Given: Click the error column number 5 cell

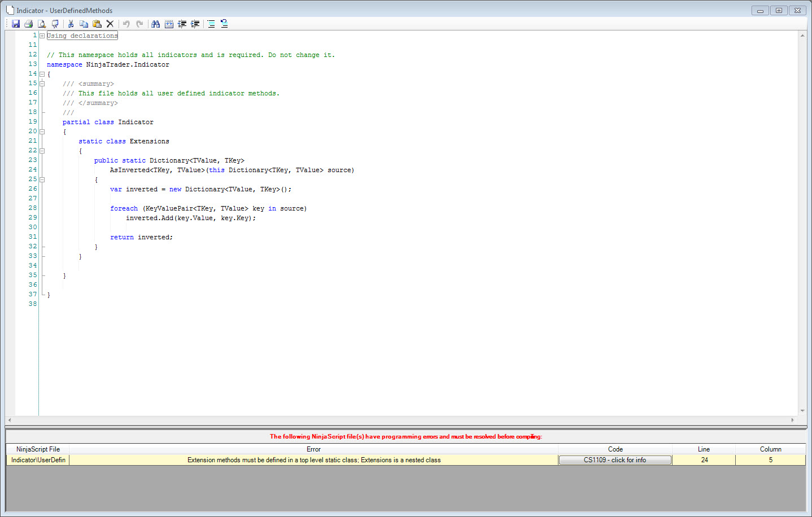Looking at the screenshot, I should pyautogui.click(x=770, y=460).
